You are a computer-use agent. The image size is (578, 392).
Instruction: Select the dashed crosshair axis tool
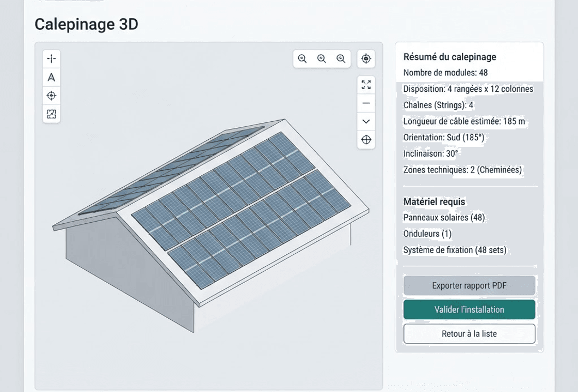(x=51, y=59)
